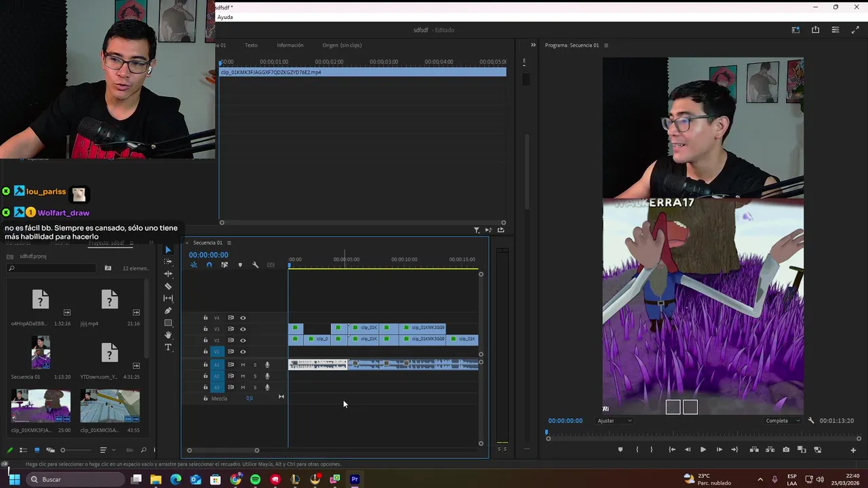This screenshot has width=868, height=488.
Task: Select the Slip tool
Action: [168, 298]
